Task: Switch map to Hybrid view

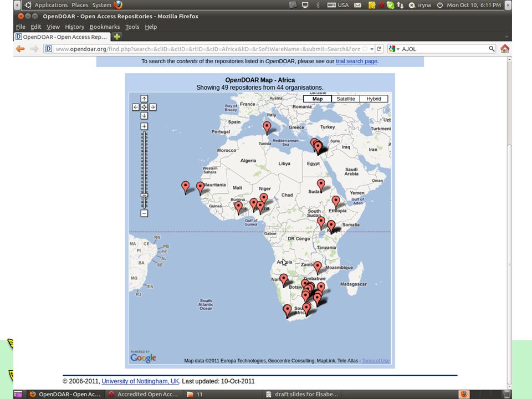Action: tap(374, 99)
